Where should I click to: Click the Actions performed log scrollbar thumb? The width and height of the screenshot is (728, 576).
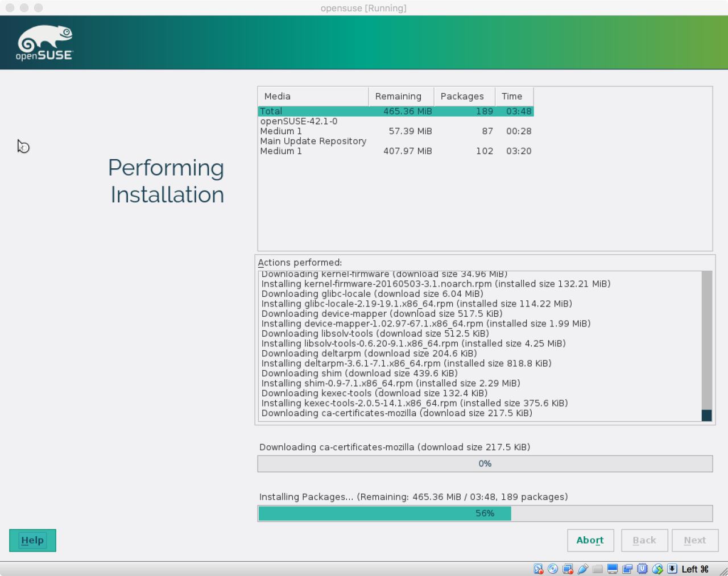point(706,415)
